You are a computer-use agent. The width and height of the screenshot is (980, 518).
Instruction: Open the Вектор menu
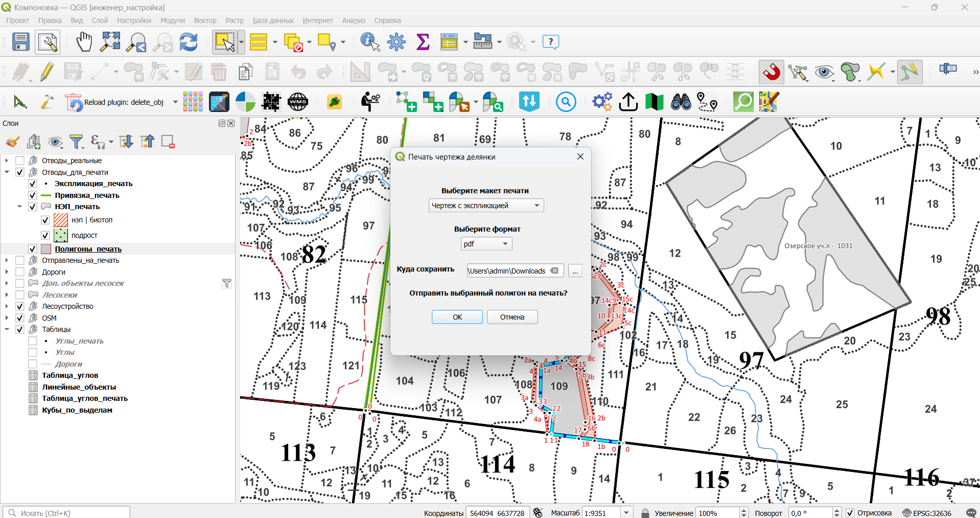click(x=205, y=20)
